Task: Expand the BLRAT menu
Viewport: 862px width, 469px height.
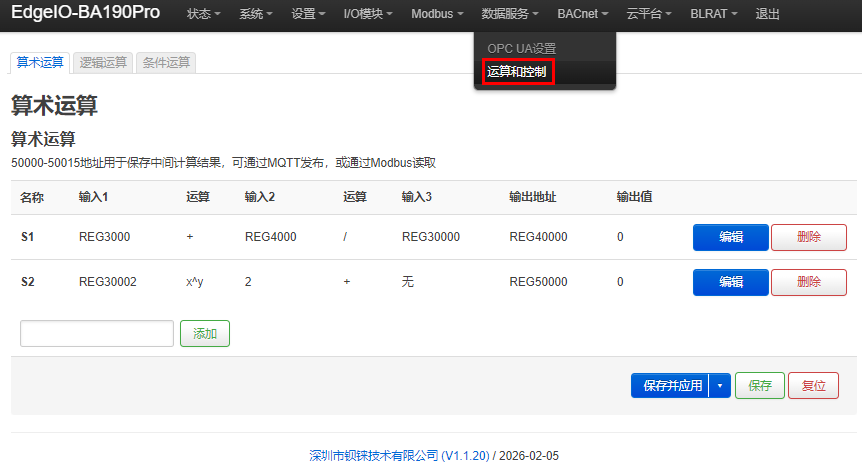Action: [714, 14]
